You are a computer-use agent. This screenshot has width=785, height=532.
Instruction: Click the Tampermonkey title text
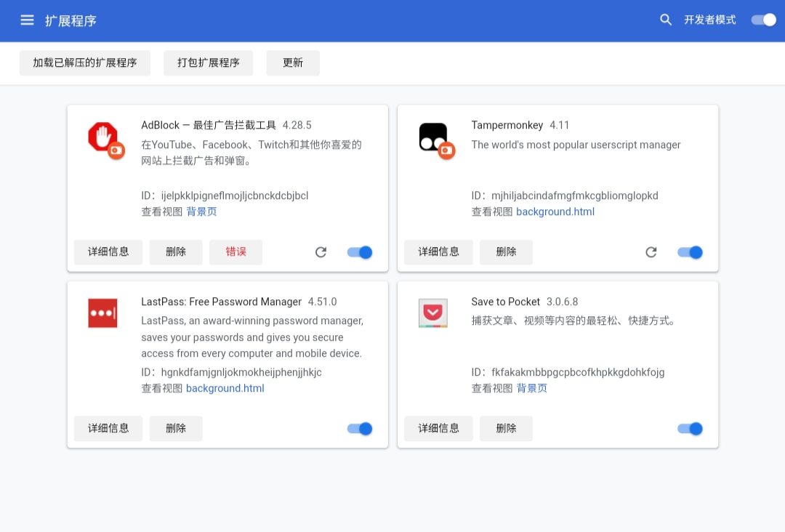click(x=507, y=125)
